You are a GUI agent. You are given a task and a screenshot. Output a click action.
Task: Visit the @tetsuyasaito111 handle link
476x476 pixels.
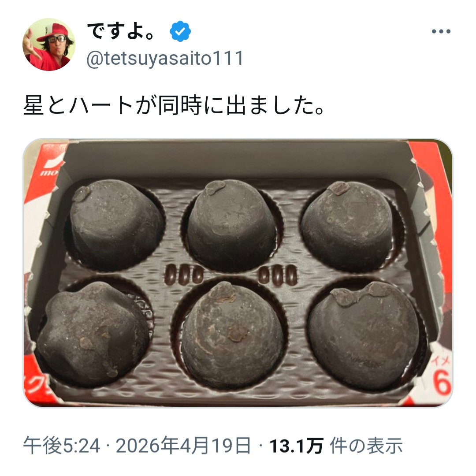pyautogui.click(x=165, y=58)
